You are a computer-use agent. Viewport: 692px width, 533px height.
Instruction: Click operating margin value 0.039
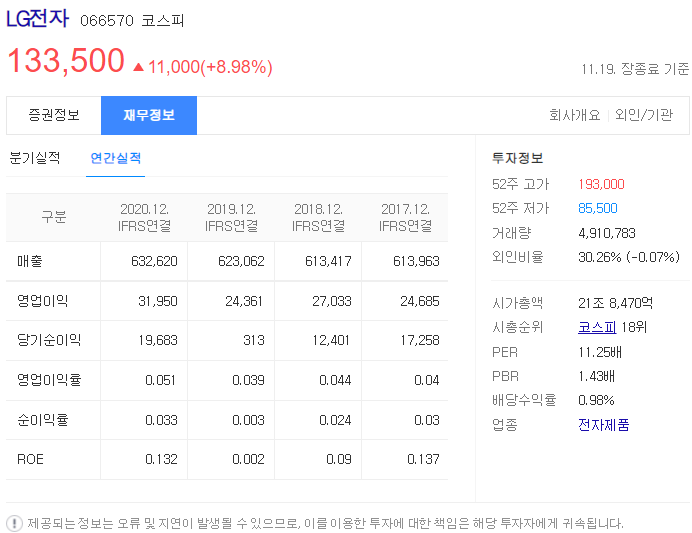(x=248, y=380)
